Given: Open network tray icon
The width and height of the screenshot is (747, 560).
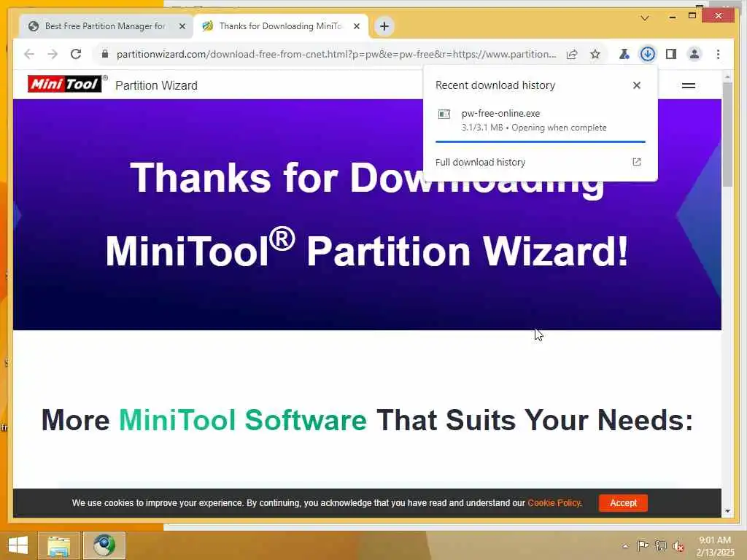Looking at the screenshot, I should pos(660,545).
